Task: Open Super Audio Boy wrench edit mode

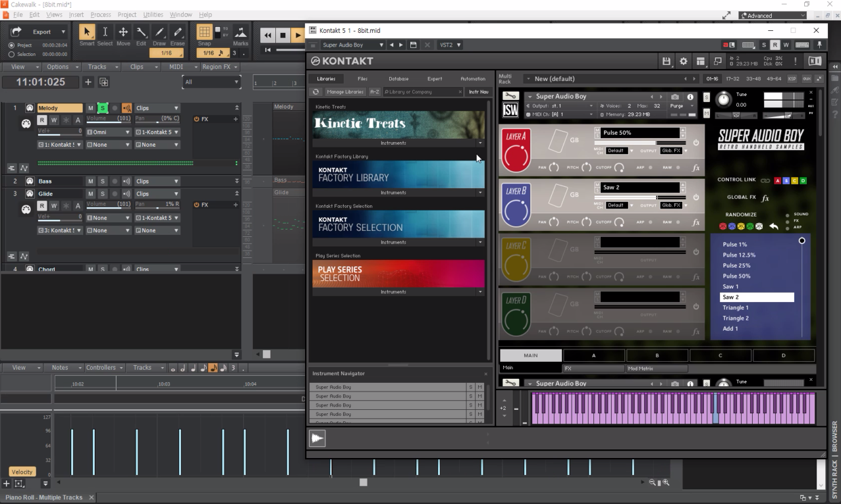Action: (x=510, y=96)
